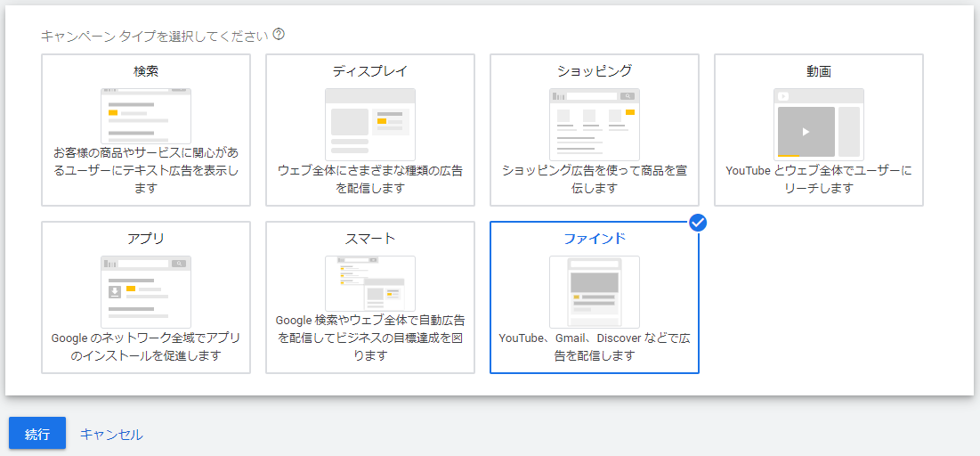This screenshot has height=456, width=980.
Task: Click the ディスプレイ campaign illustration
Action: point(370,125)
